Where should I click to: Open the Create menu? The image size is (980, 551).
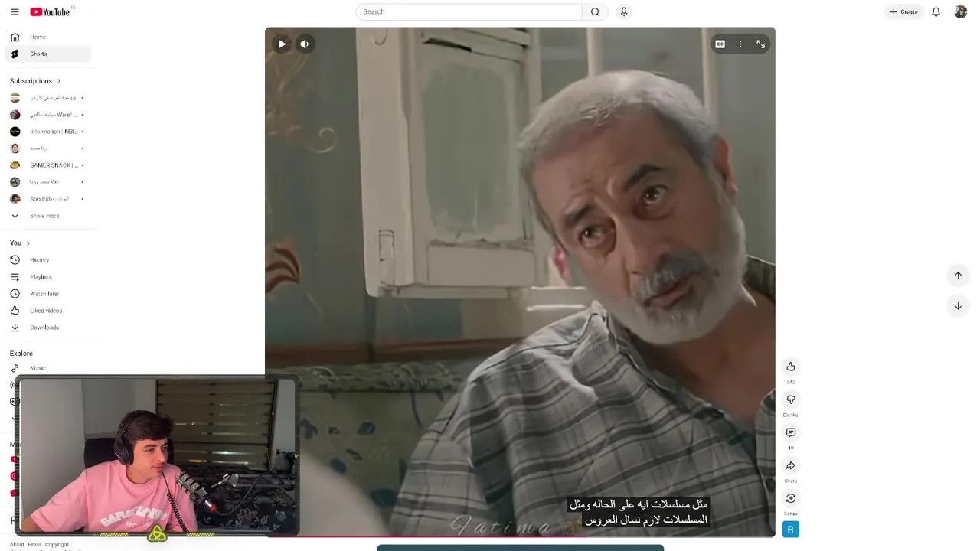click(903, 11)
